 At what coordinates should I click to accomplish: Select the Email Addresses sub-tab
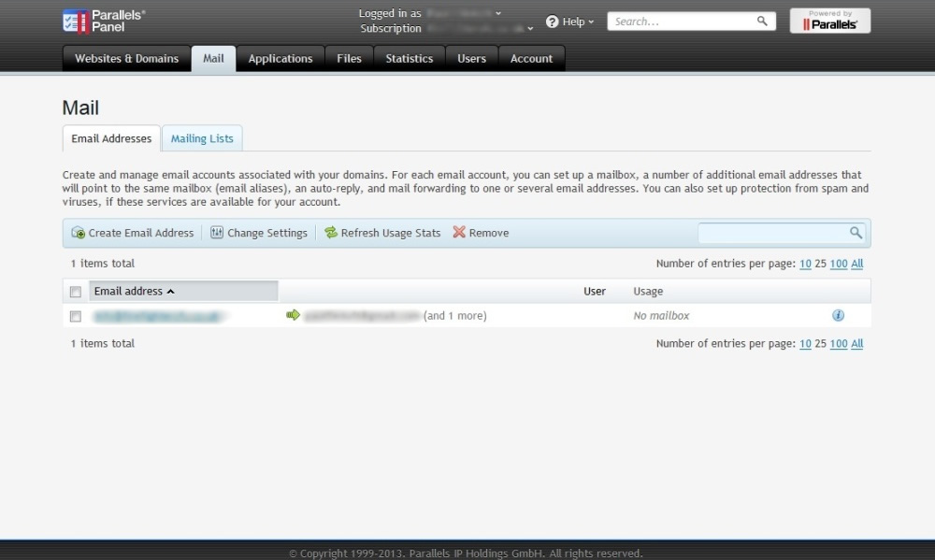point(111,138)
